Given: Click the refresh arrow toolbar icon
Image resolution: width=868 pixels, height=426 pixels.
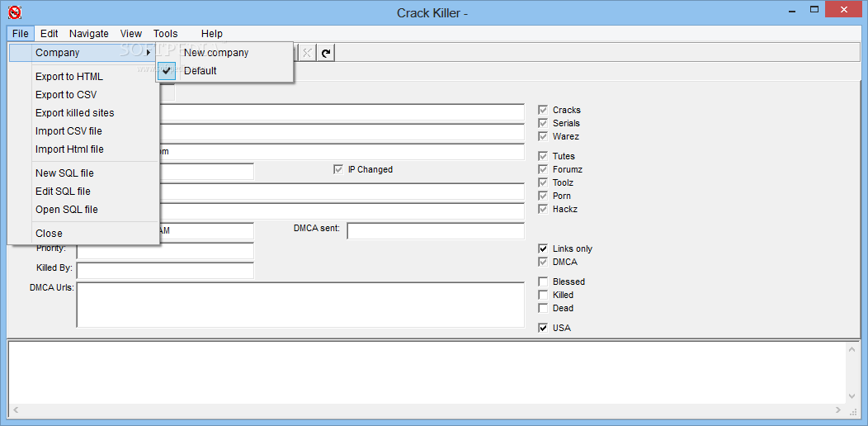Looking at the screenshot, I should tap(327, 53).
